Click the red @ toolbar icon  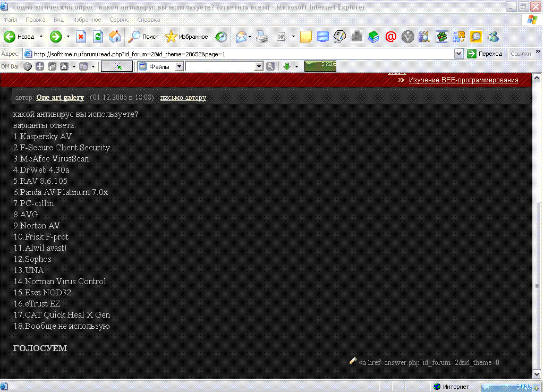390,37
